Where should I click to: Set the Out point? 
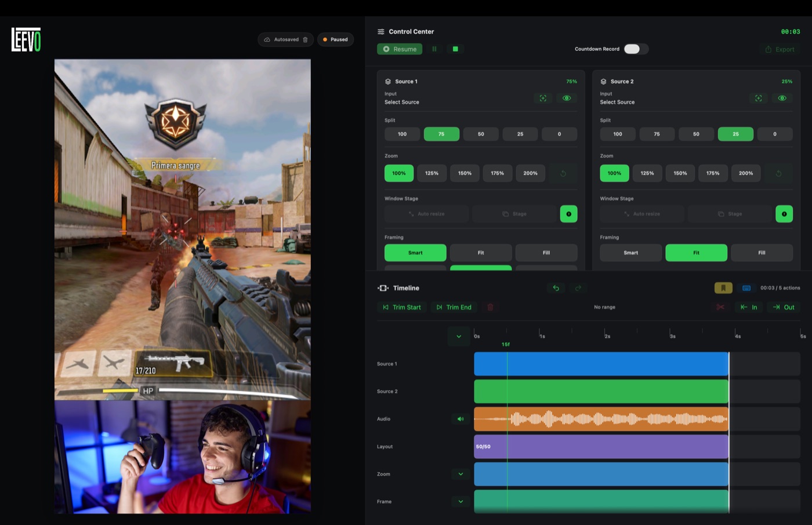point(784,307)
